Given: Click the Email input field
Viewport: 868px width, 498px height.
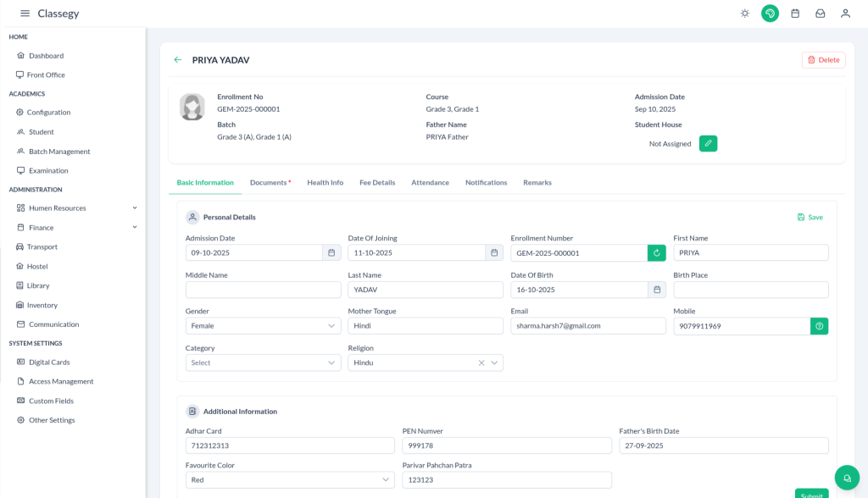Looking at the screenshot, I should 587,326.
